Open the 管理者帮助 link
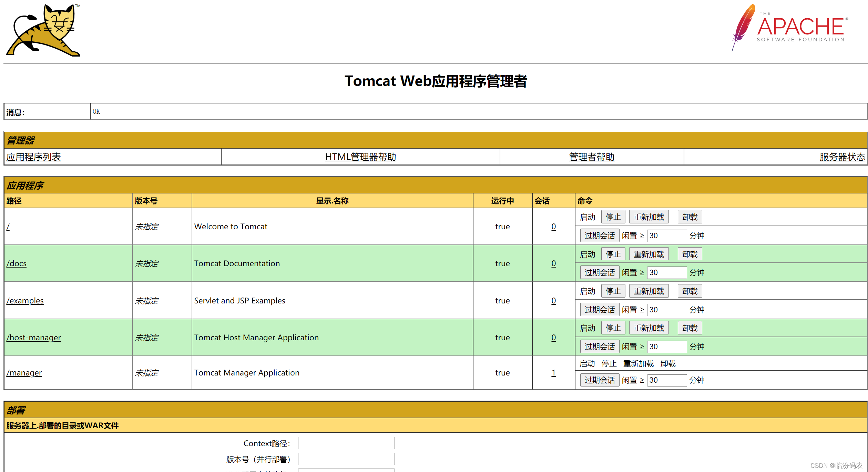Screen dimensions: 868x472 tap(592, 157)
